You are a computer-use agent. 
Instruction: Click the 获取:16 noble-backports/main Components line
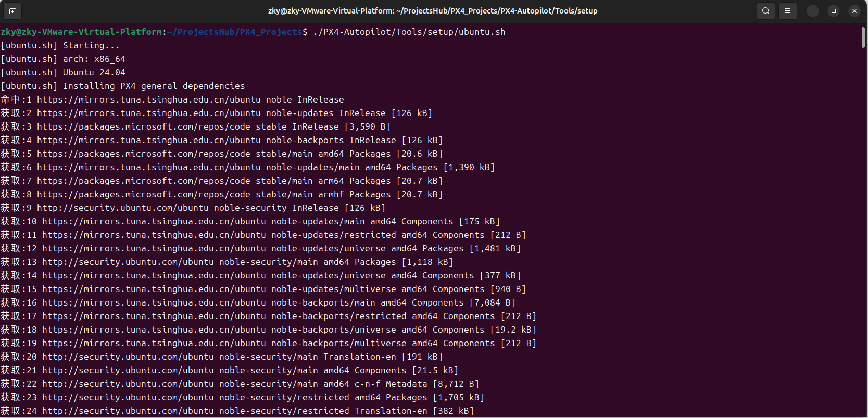pos(258,302)
